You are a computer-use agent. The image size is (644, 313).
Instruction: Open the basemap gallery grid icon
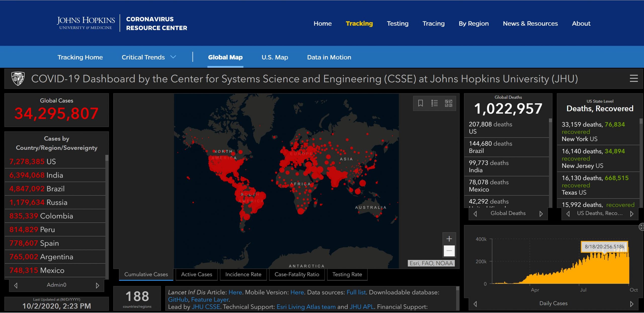click(x=448, y=103)
